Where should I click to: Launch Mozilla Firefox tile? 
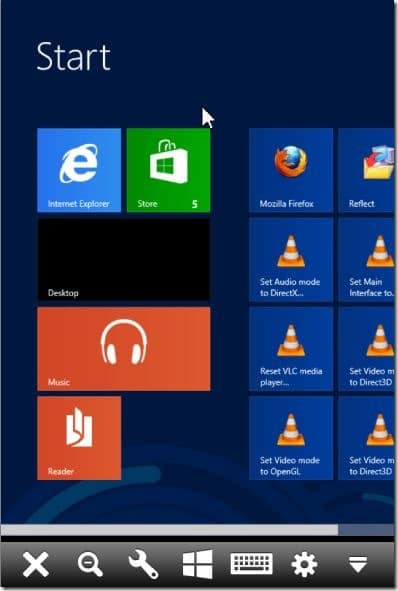[291, 170]
